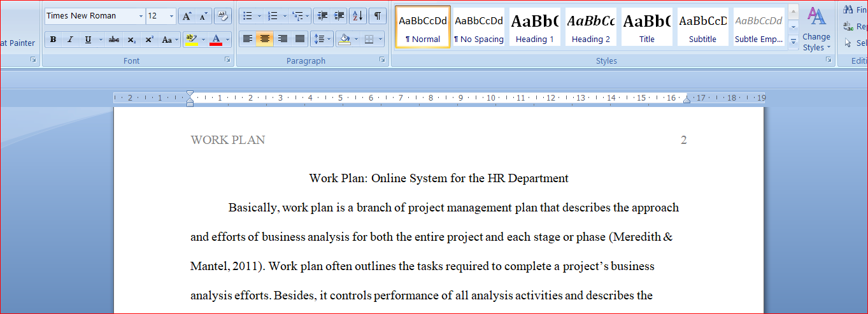
Task: Select justify paragraph alignment
Action: click(x=300, y=39)
